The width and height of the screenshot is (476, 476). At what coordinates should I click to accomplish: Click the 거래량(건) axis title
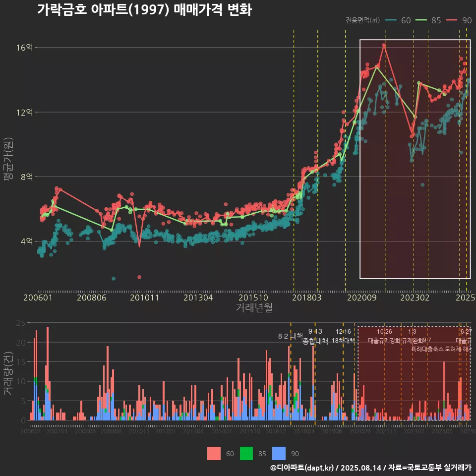pyautogui.click(x=8, y=373)
